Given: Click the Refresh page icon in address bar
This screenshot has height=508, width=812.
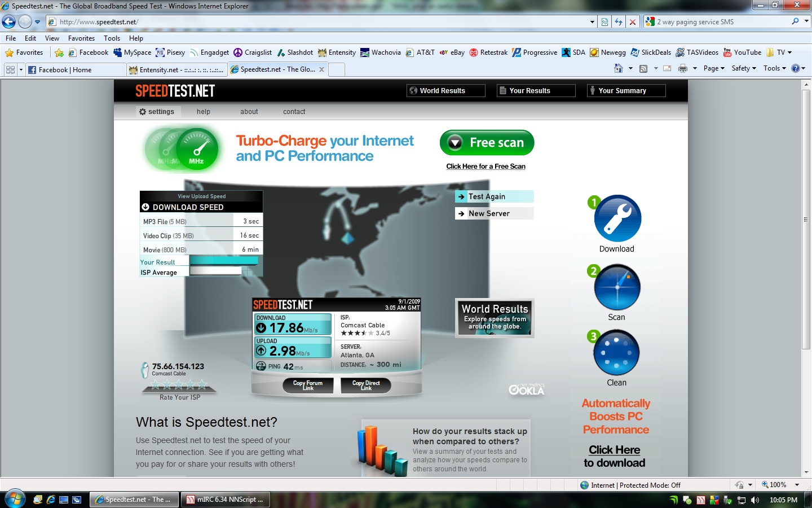Looking at the screenshot, I should [619, 22].
